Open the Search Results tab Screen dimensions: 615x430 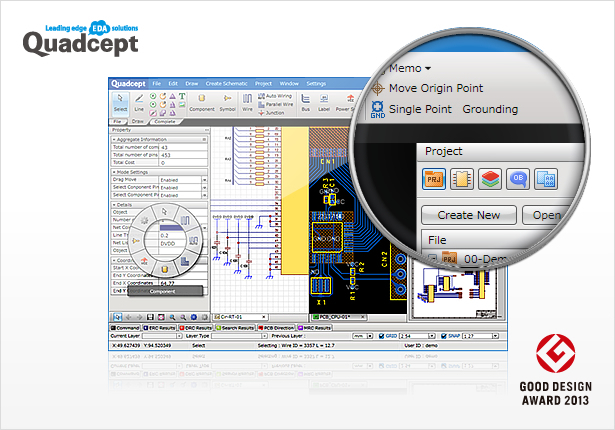coord(234,328)
